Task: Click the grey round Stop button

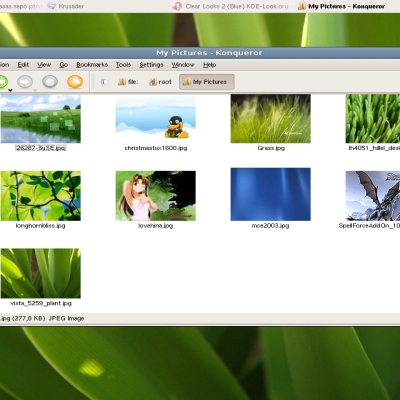Action: pyautogui.click(x=50, y=82)
